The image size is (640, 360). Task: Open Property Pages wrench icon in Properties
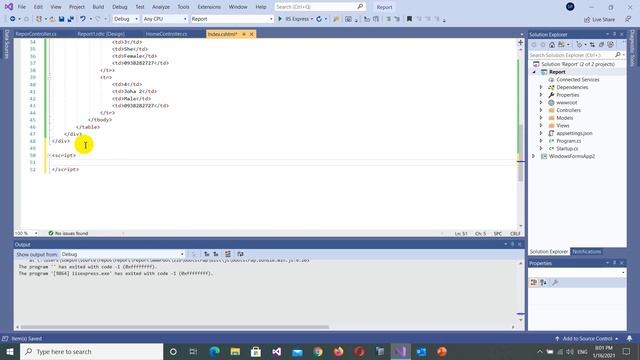click(x=555, y=282)
